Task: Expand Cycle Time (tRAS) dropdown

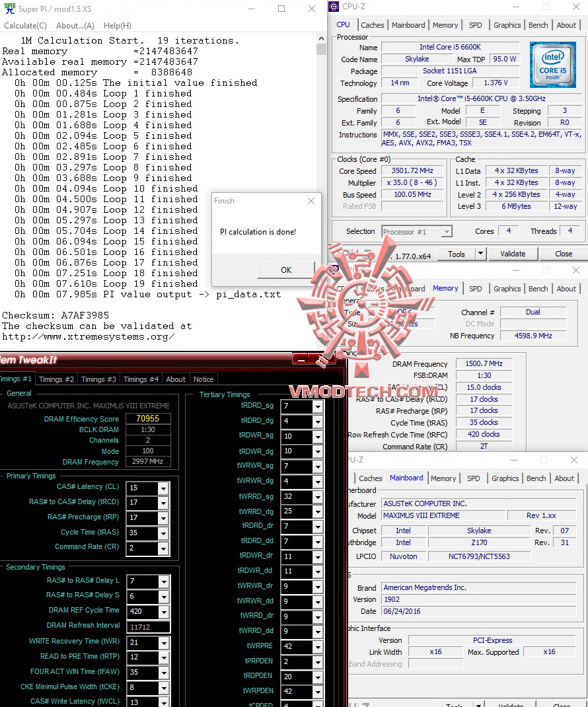Action: (163, 533)
